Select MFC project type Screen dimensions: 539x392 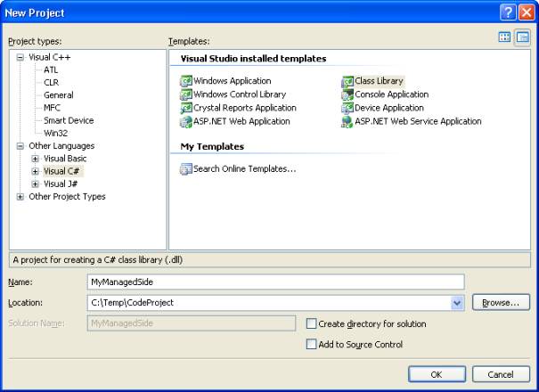tap(52, 108)
